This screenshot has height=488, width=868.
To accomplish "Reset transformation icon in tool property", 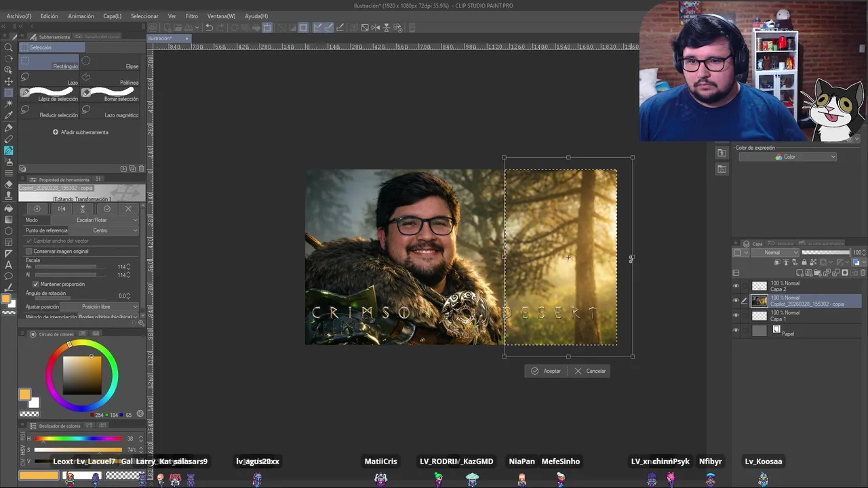I will tap(37, 209).
